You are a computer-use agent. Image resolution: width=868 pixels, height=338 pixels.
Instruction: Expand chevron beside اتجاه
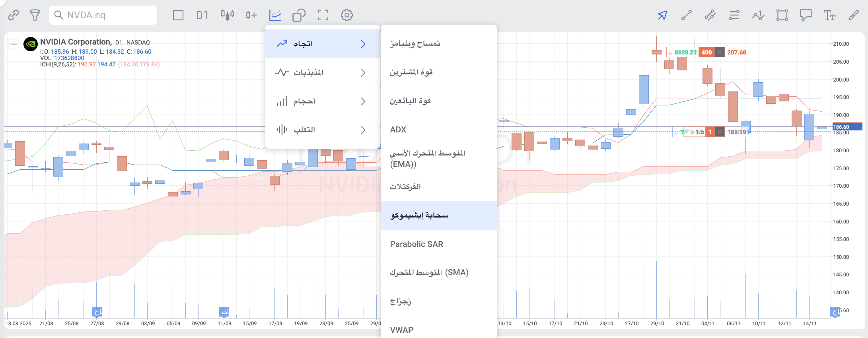[363, 44]
